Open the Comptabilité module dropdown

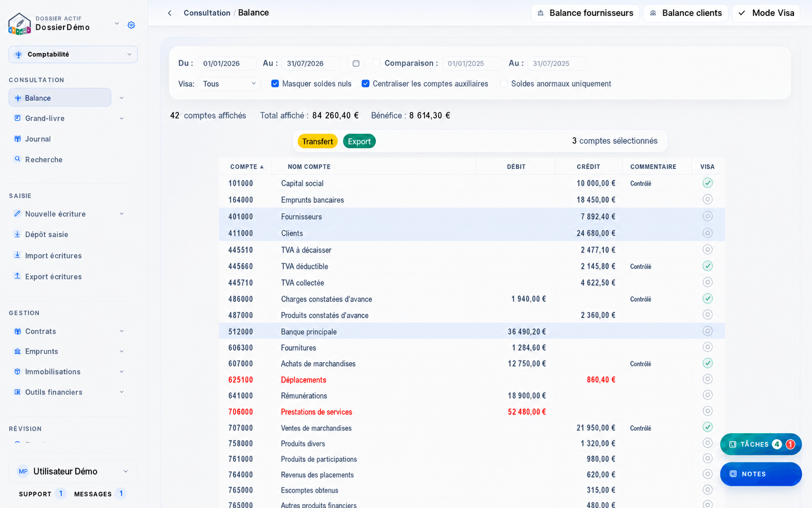[73, 55]
